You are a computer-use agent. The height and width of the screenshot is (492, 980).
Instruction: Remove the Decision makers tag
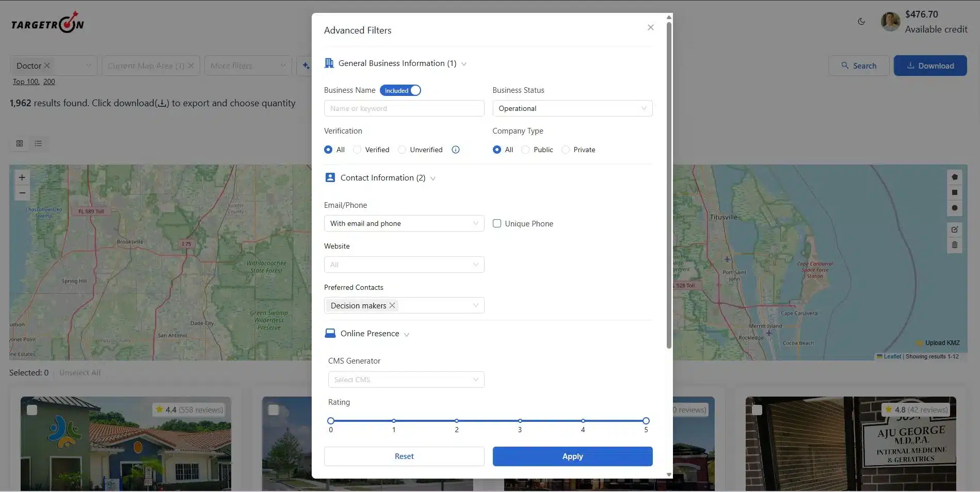(392, 305)
